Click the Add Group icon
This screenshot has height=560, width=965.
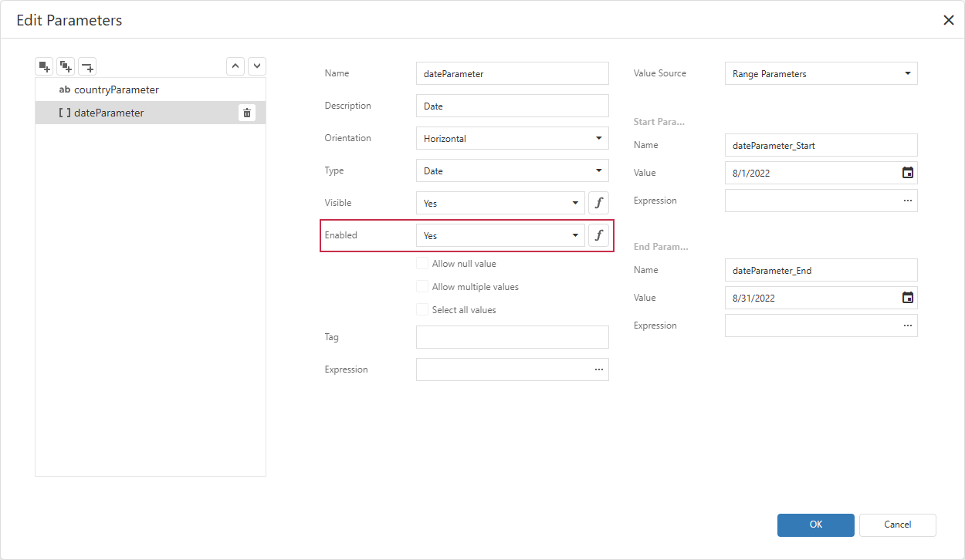(66, 66)
